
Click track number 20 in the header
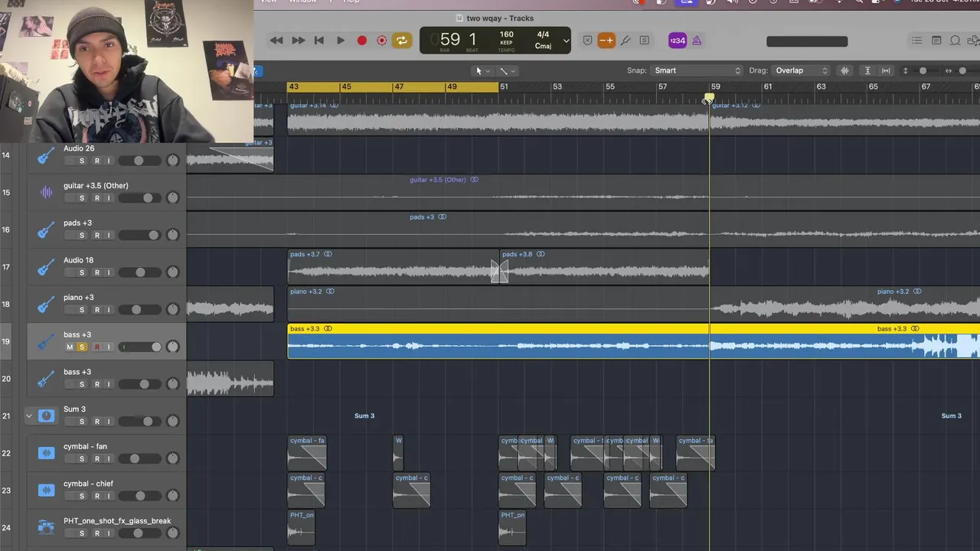6,379
